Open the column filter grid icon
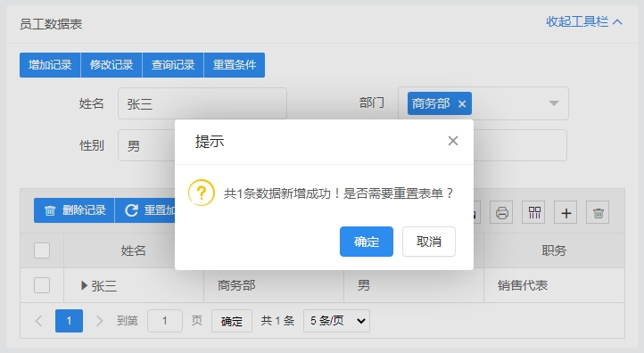The image size is (644, 353). [x=533, y=213]
